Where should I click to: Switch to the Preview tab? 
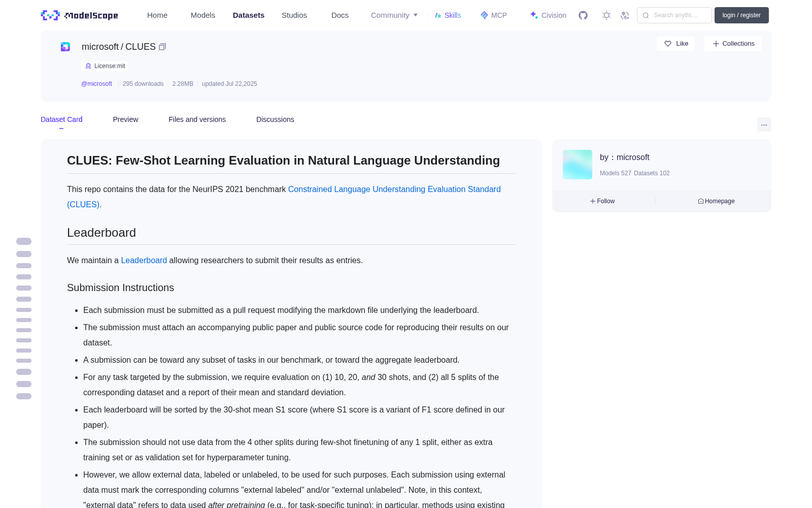[125, 119]
